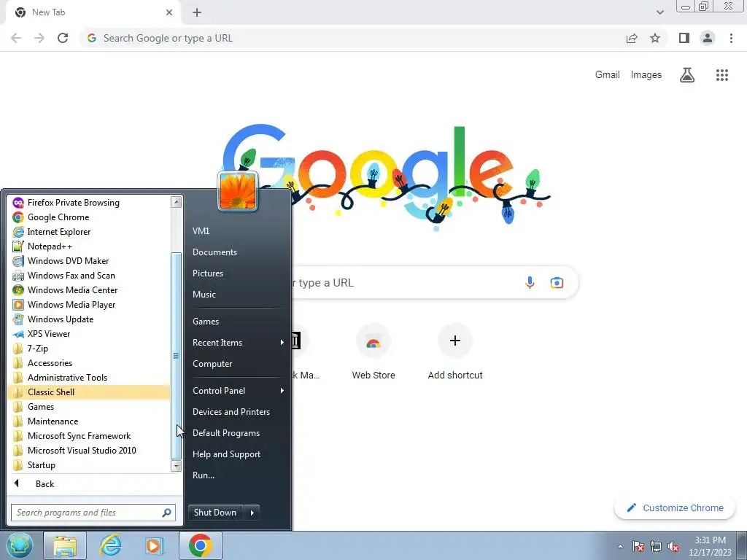Open a new tab with plus button
Viewport: 747px width, 560px height.
click(x=197, y=12)
